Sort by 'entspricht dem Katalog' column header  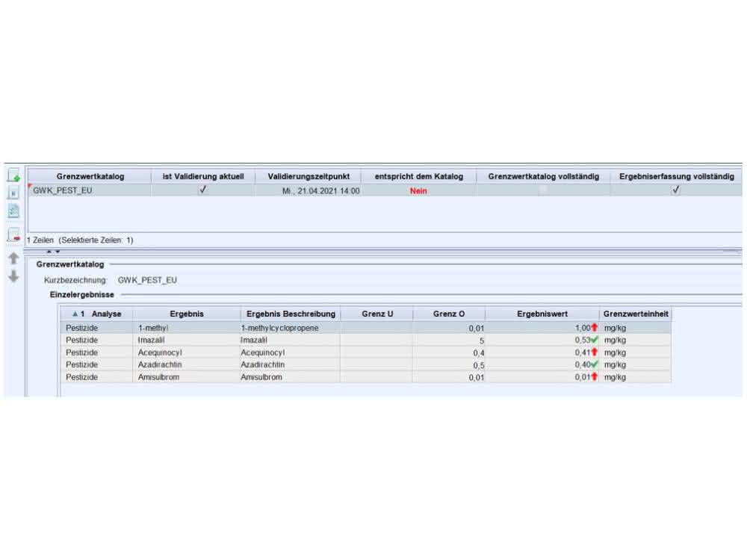419,177
